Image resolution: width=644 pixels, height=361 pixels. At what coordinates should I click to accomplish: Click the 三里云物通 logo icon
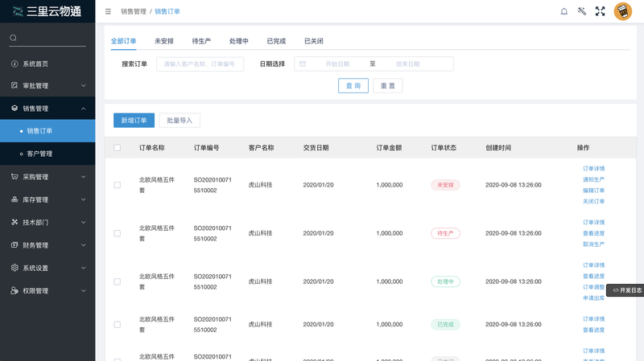(x=17, y=11)
